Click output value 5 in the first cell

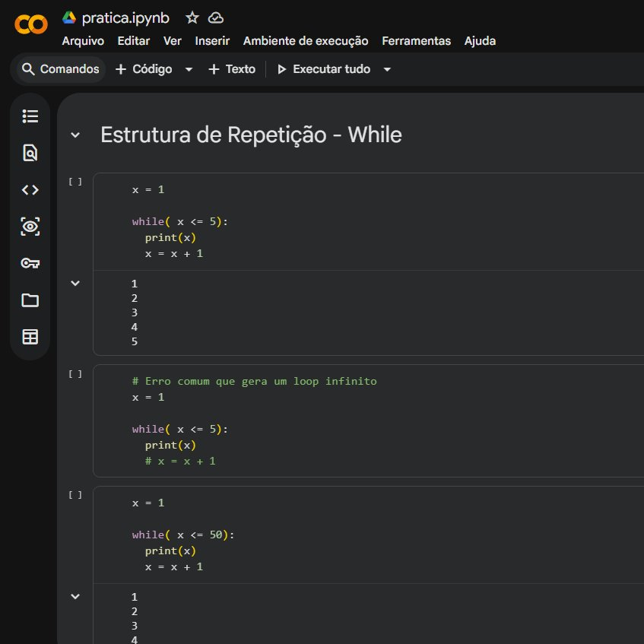tap(135, 341)
